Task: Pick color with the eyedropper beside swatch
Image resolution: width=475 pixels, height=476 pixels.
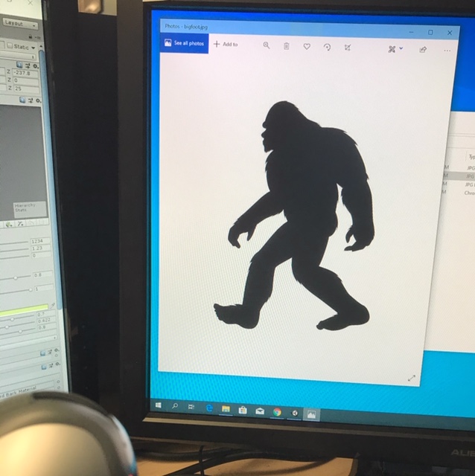Action: (52, 305)
